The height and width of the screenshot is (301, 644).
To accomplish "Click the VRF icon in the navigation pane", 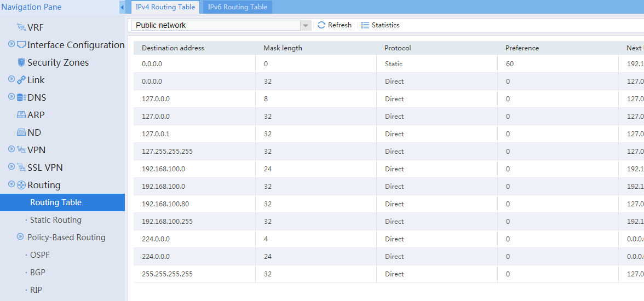I will coord(21,27).
